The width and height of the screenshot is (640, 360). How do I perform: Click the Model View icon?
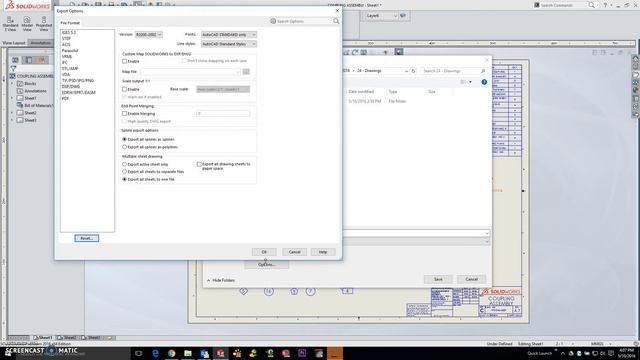27,20
